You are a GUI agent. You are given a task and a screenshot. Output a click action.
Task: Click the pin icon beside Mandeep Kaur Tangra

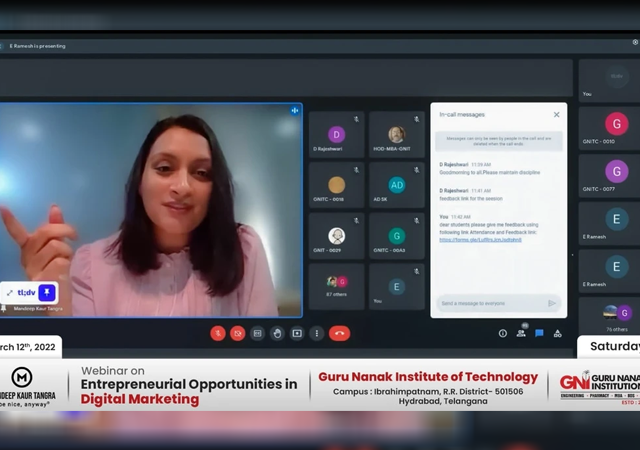point(4,308)
